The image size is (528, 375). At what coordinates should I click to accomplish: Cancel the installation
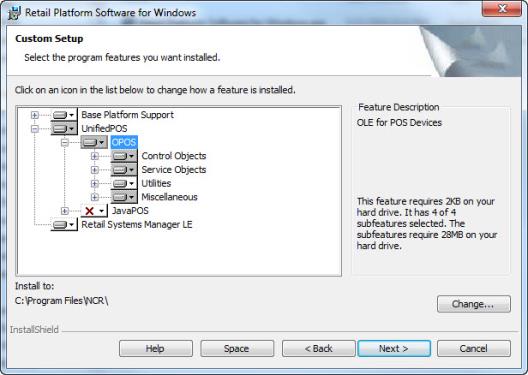point(474,348)
